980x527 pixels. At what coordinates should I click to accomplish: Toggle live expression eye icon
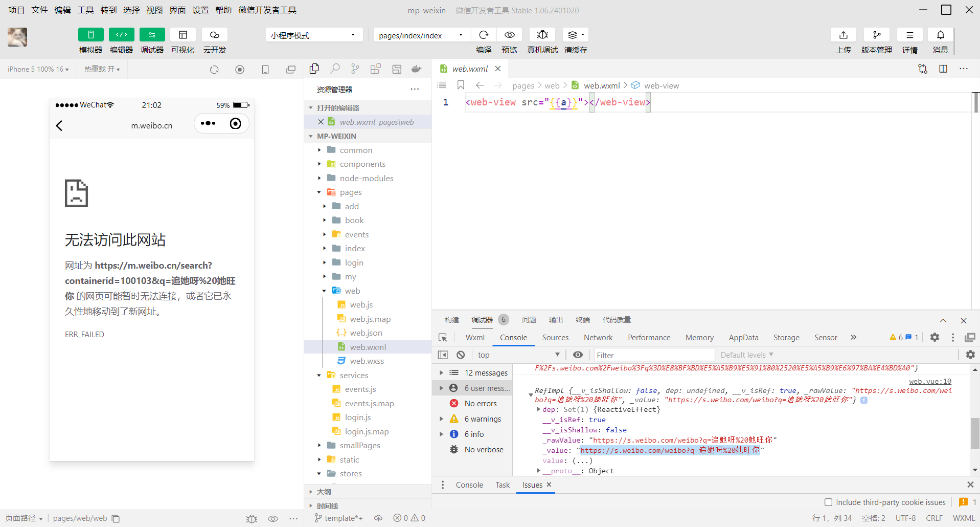tap(578, 355)
